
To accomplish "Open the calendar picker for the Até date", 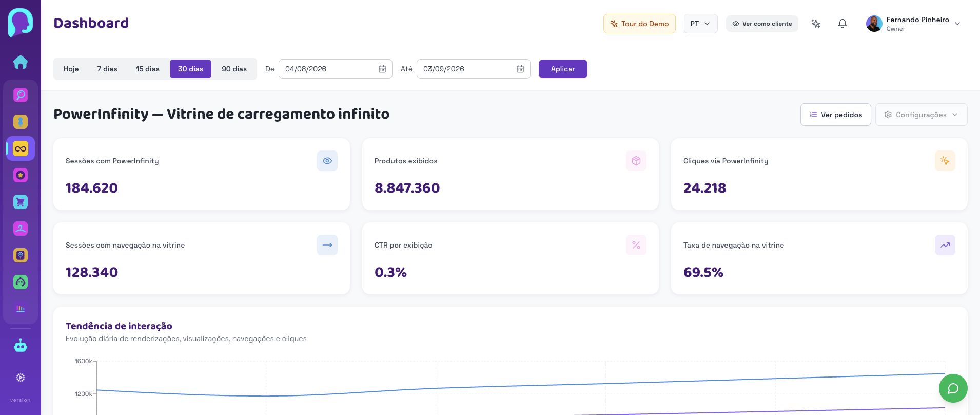I will [520, 69].
